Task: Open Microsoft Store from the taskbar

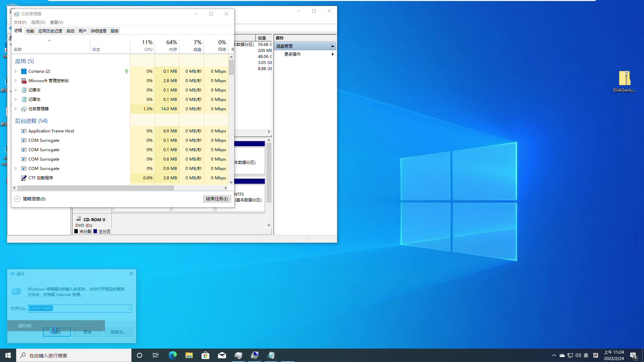Action: point(205,355)
